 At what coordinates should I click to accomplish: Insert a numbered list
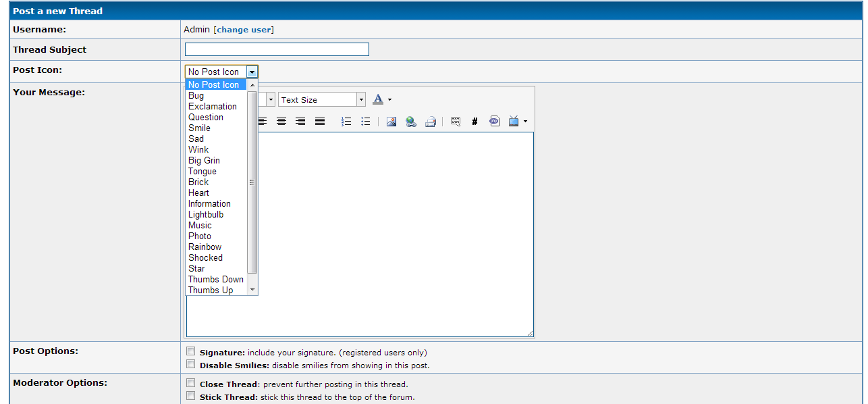click(346, 122)
